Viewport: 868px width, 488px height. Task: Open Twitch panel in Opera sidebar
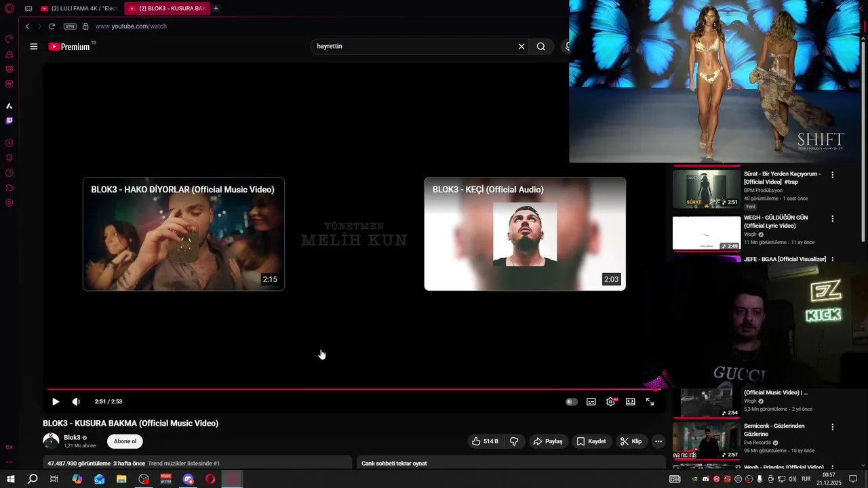tap(9, 121)
